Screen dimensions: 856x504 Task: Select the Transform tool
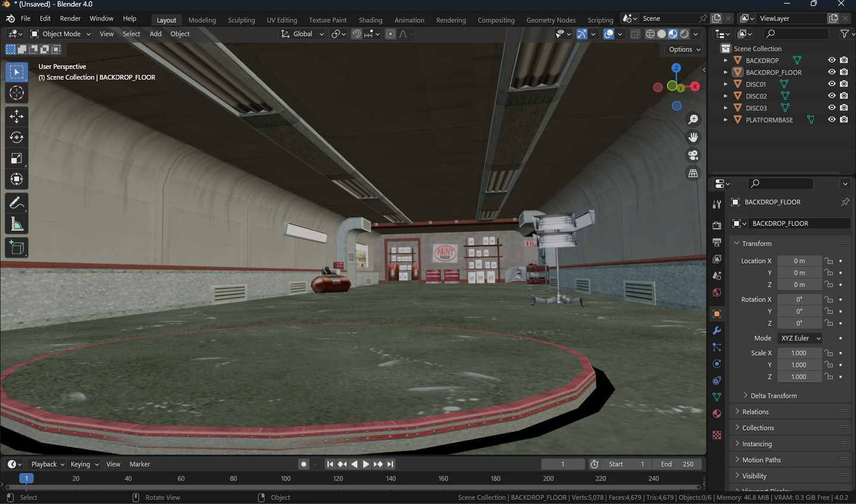(x=17, y=179)
